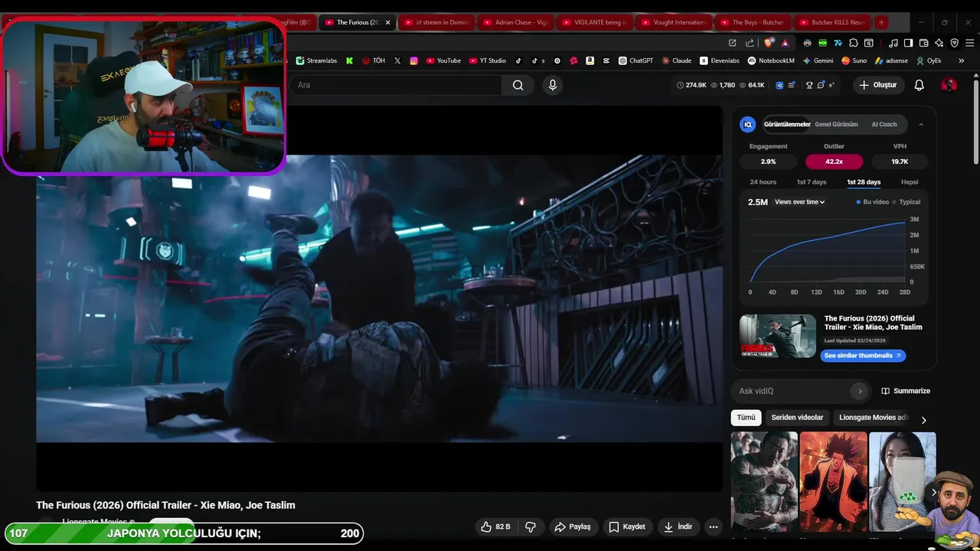Open the YouTube account avatar menu
The width and height of the screenshot is (980, 551).
tap(949, 85)
